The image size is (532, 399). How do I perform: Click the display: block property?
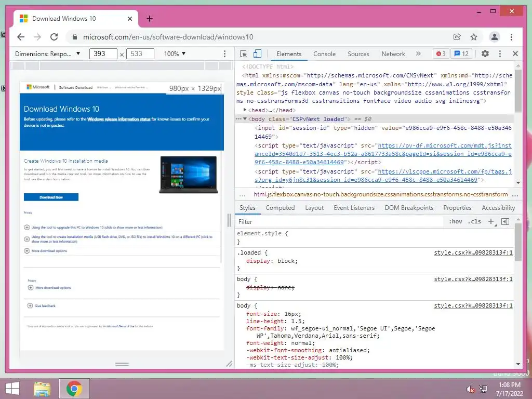click(272, 261)
